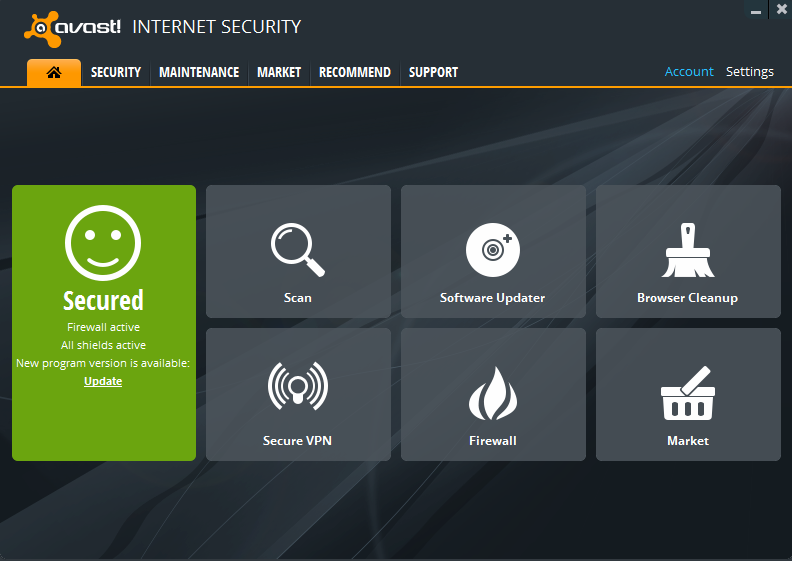Select the MARKET tab

pyautogui.click(x=279, y=72)
